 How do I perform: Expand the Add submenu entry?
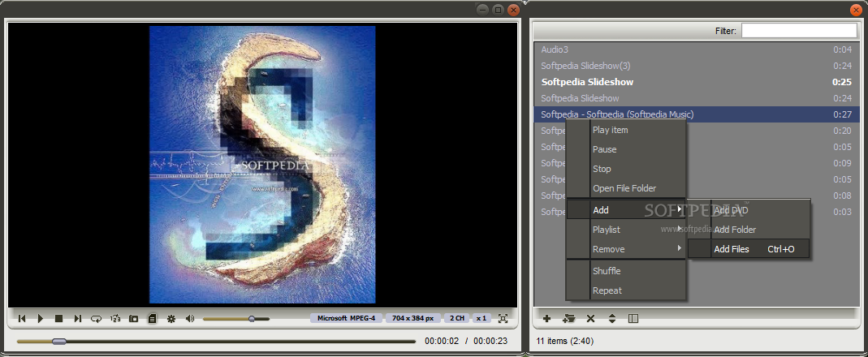click(626, 210)
